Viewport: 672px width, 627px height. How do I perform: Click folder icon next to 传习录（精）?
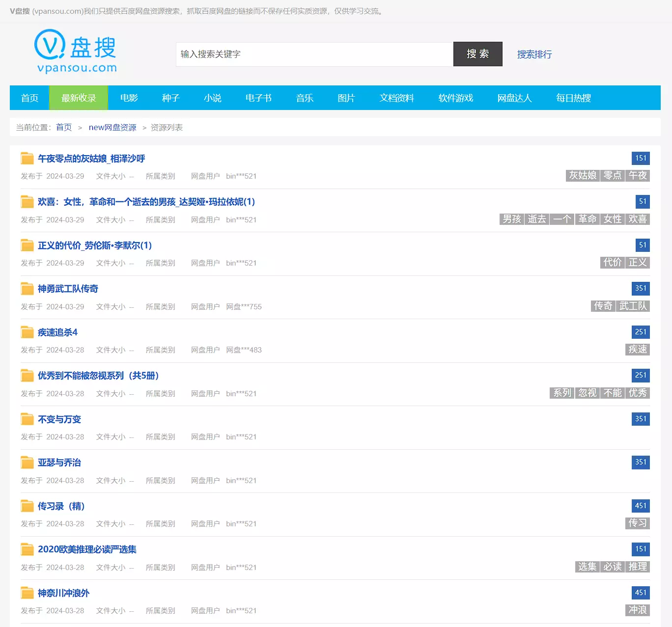point(27,506)
